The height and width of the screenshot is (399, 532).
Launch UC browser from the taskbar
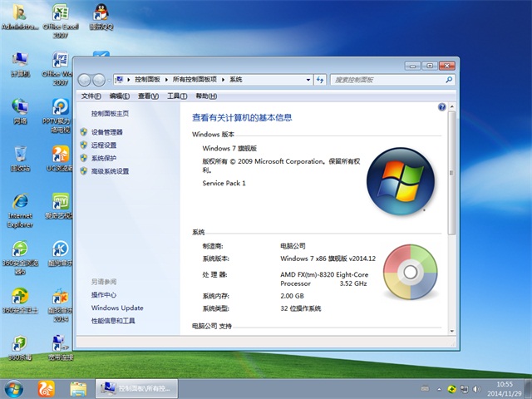[x=47, y=388]
